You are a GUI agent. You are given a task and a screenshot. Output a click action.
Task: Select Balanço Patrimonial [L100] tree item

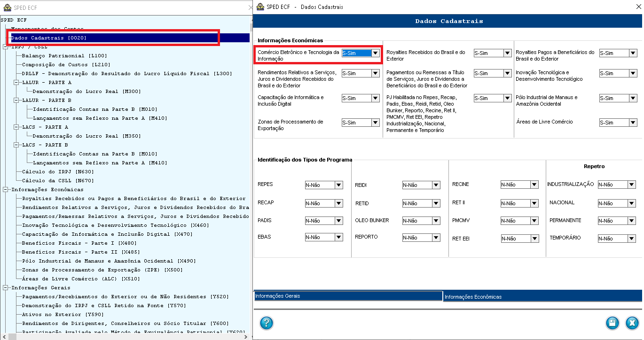(x=64, y=55)
